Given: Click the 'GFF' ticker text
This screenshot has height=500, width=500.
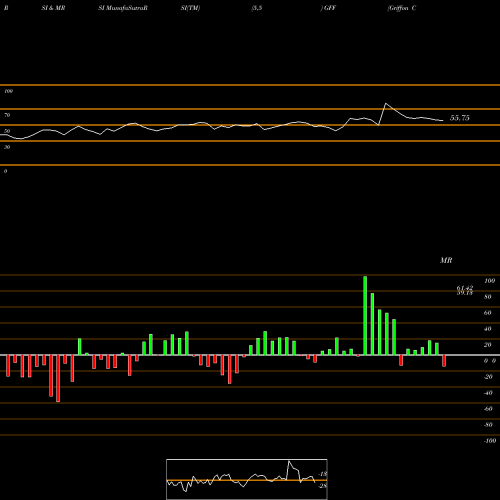Looking at the screenshot, I should click(330, 8).
